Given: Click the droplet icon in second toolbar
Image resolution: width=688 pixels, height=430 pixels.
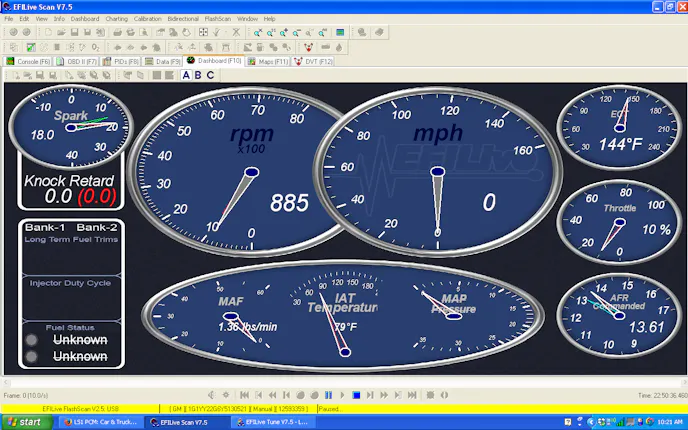Looking at the screenshot, I should (x=339, y=47).
